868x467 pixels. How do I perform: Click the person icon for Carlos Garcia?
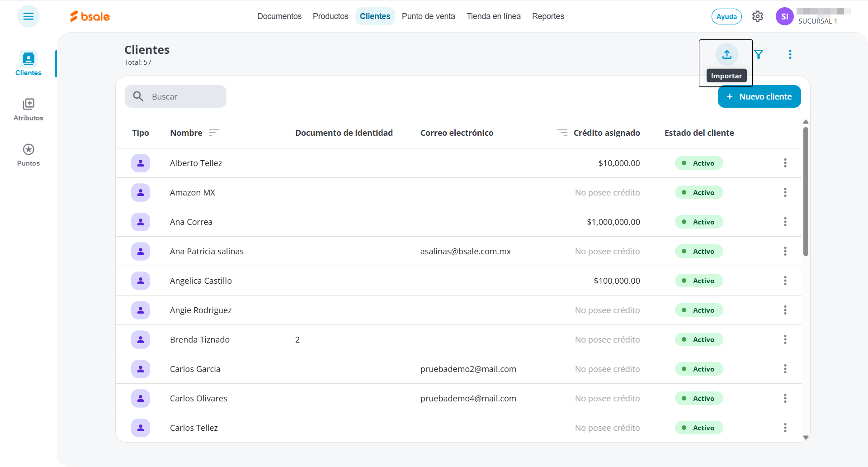[x=141, y=369]
